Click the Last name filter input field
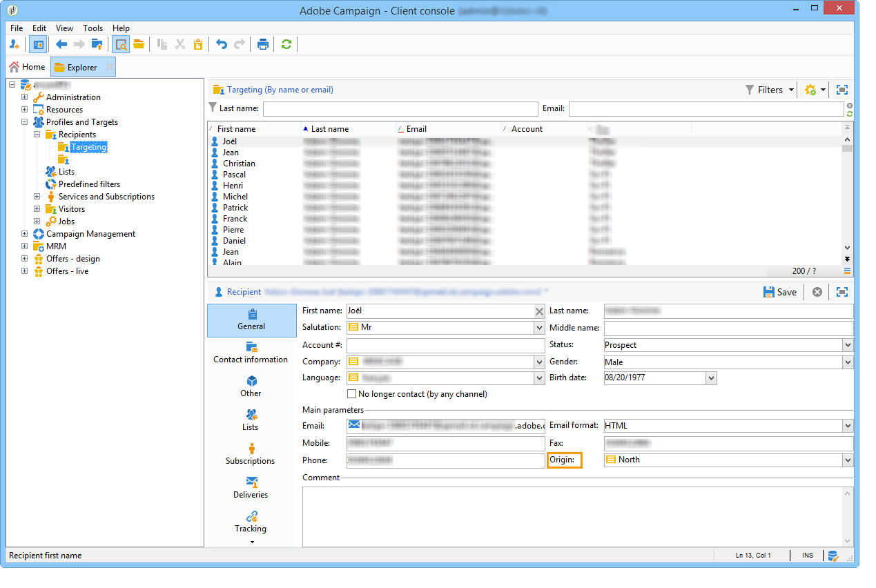This screenshot has width=876, height=588. coord(400,109)
